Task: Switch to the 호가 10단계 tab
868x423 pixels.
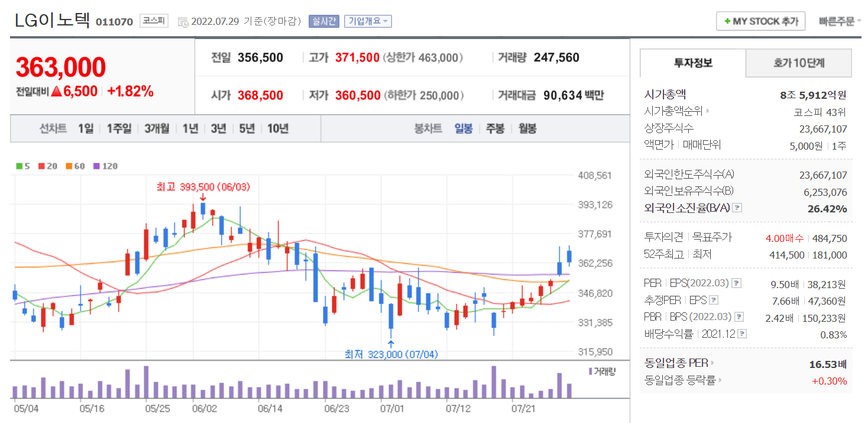Action: (x=799, y=63)
